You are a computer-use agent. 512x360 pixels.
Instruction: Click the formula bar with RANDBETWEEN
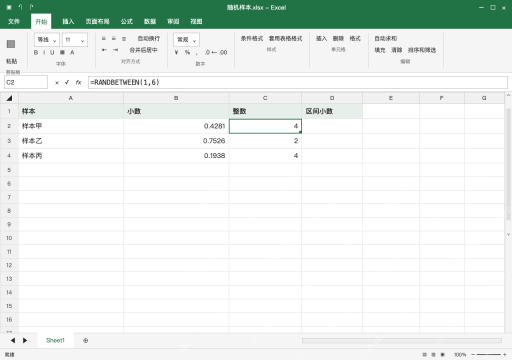click(x=298, y=82)
